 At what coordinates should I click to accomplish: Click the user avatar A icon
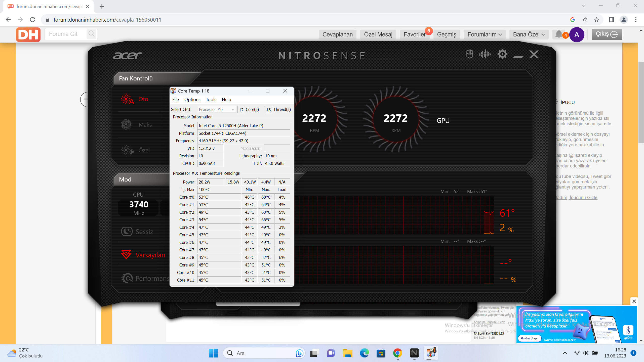[x=577, y=34]
